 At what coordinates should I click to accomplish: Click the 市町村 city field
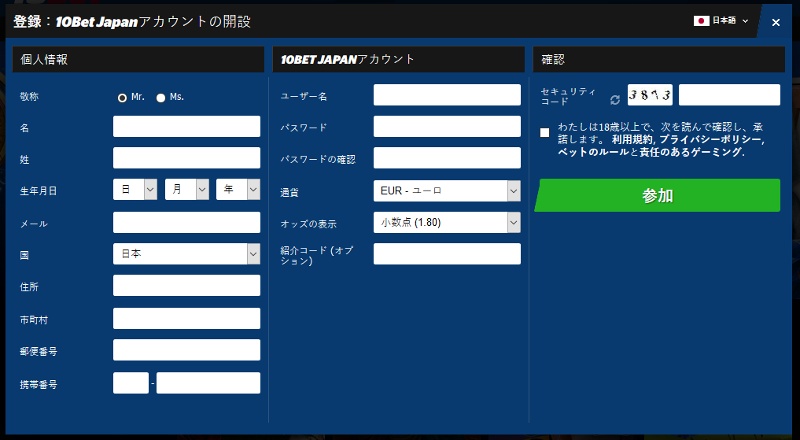(186, 319)
